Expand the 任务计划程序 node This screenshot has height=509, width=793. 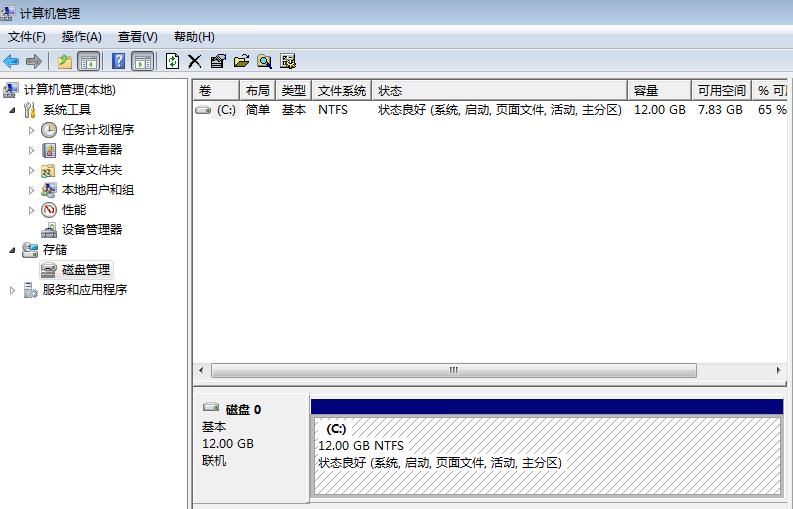tap(31, 130)
